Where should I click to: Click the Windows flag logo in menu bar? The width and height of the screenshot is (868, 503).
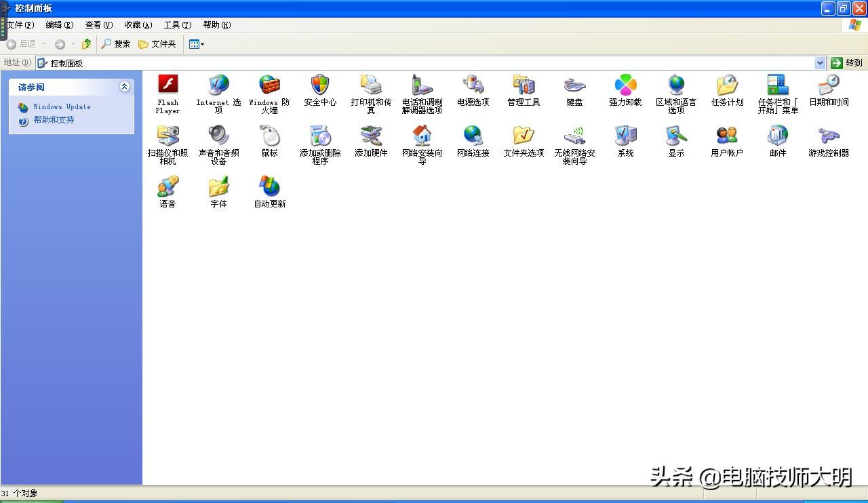coord(855,25)
